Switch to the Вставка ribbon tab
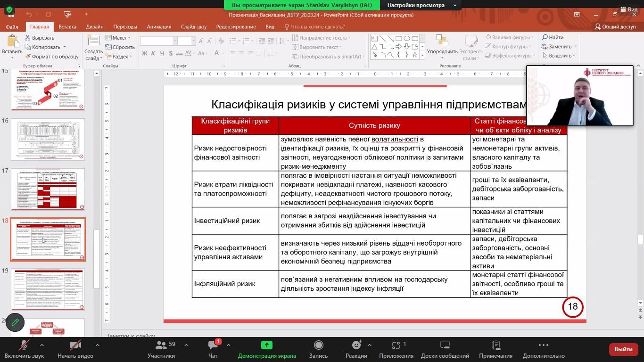This screenshot has width=644, height=362. tap(67, 27)
